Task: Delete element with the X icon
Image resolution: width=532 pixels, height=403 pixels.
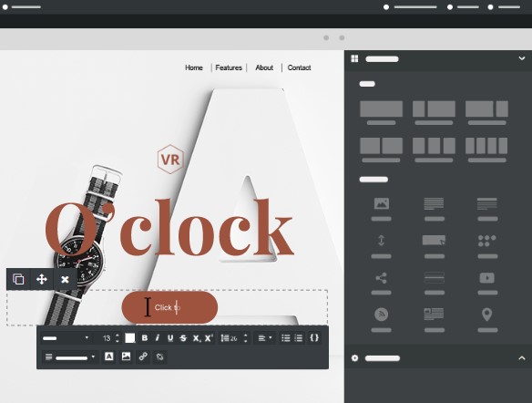Action: (x=65, y=279)
